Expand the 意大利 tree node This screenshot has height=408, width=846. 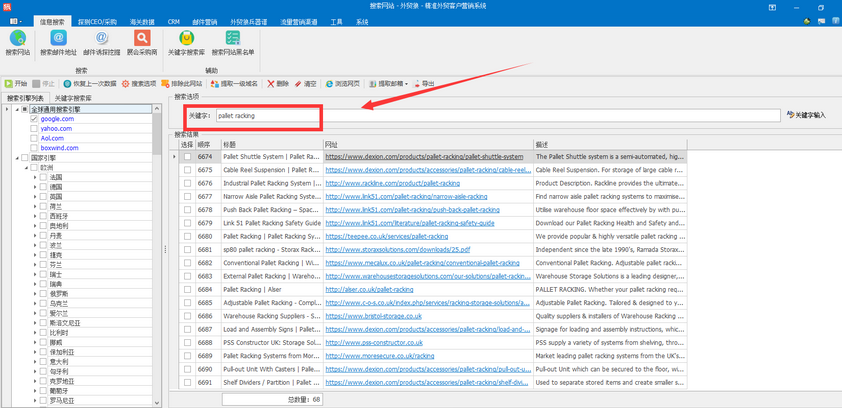point(35,362)
